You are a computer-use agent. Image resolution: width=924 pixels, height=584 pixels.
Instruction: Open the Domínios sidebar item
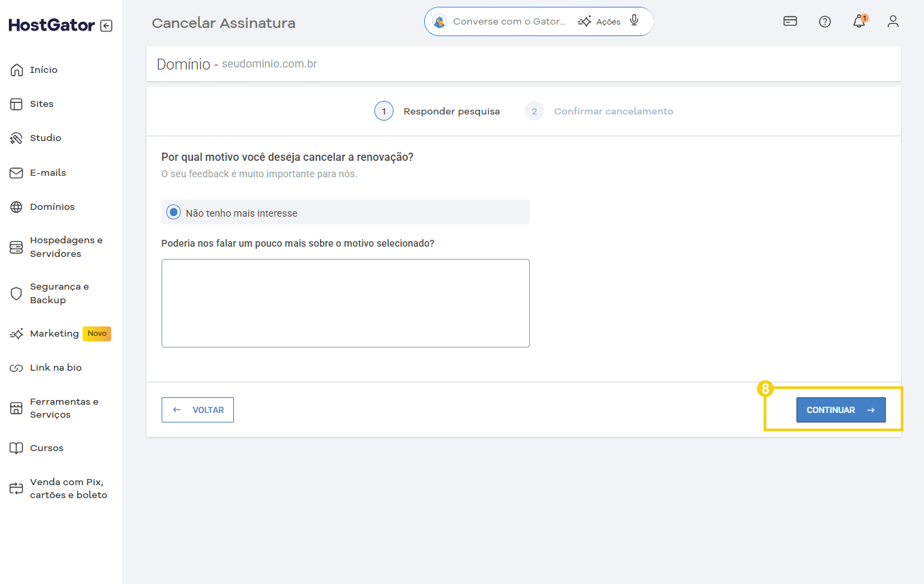[52, 207]
